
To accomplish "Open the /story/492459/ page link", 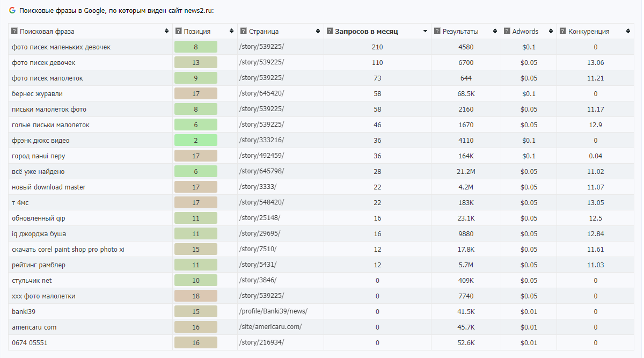I will [261, 156].
